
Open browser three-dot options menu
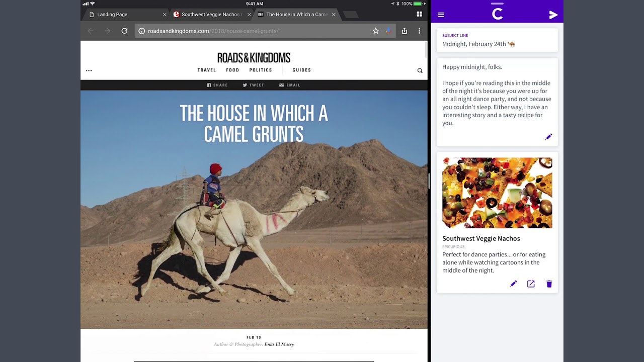(x=419, y=31)
